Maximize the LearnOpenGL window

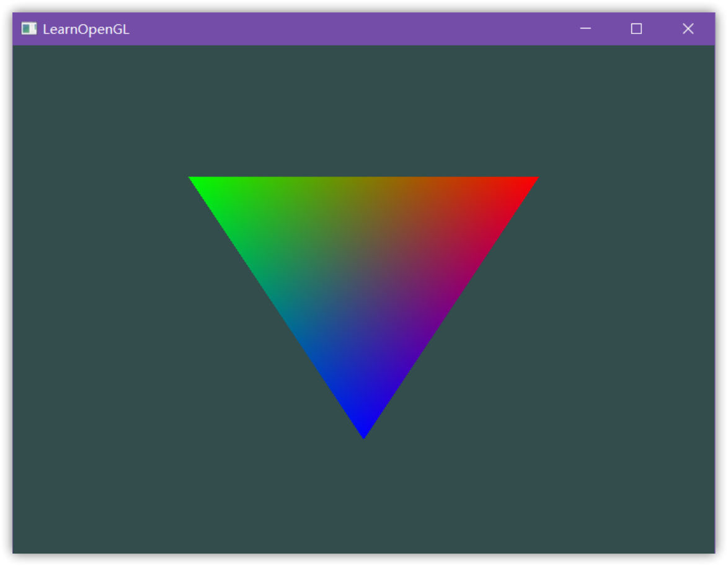636,29
